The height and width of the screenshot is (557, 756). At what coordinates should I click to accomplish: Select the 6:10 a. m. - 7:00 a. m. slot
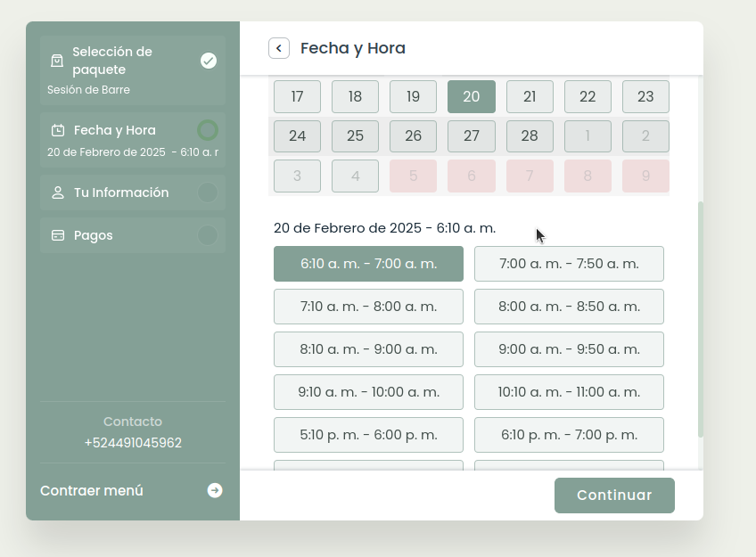(368, 264)
